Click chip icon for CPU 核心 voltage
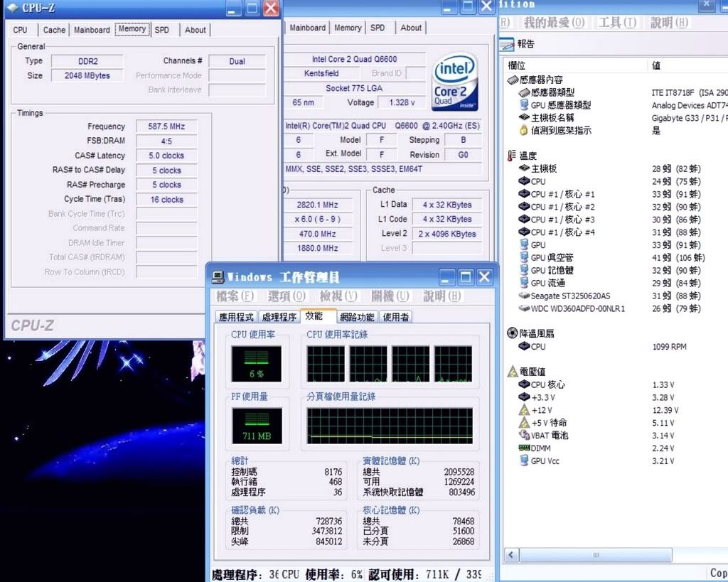Viewport: 728px width, 582px height. (x=524, y=384)
